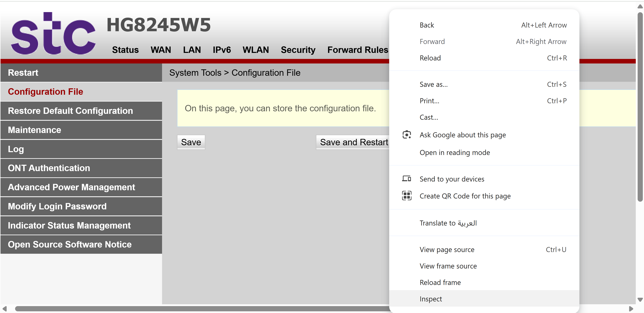Click the Send to your devices icon
This screenshot has height=313, width=644.
tap(406, 179)
